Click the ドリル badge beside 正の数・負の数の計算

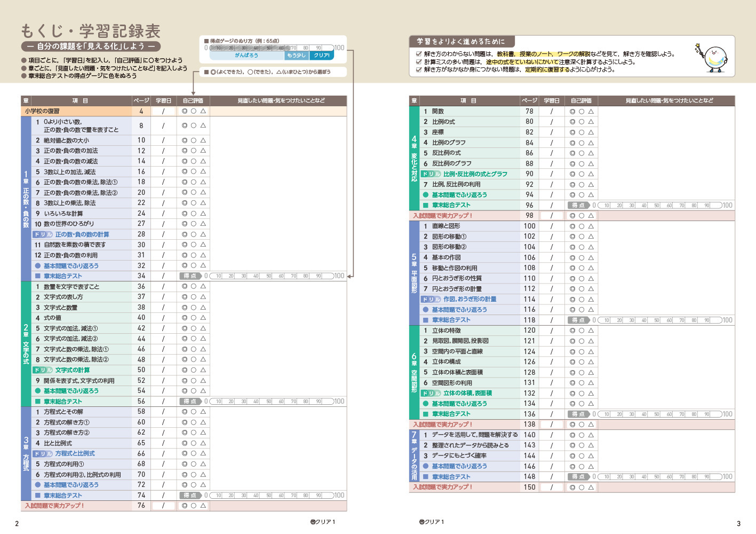pos(43,234)
